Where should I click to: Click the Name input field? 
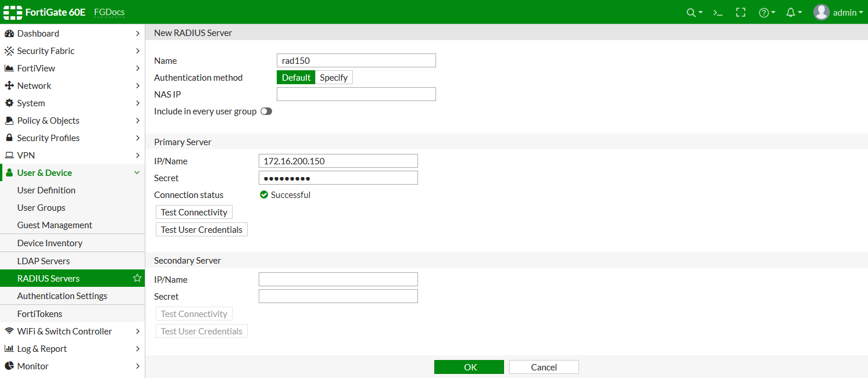[356, 60]
